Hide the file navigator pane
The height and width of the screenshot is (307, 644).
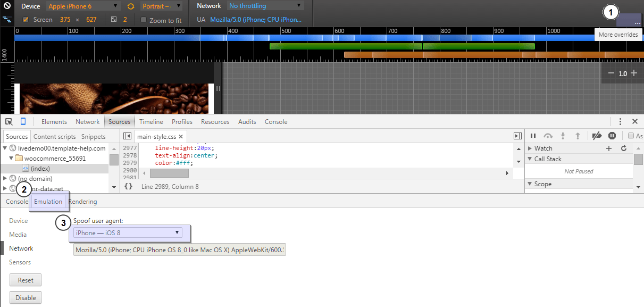(x=128, y=137)
